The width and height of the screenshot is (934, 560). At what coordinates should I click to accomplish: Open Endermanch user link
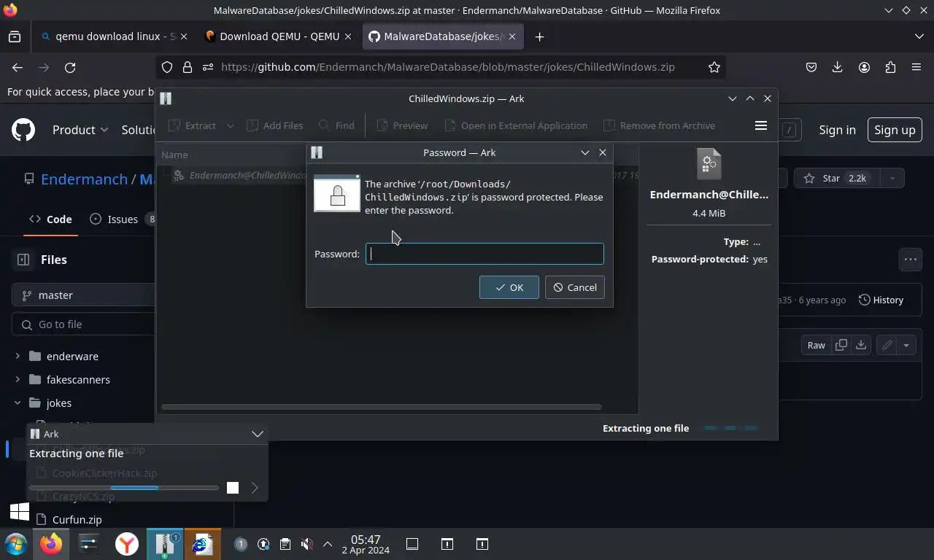(x=84, y=179)
